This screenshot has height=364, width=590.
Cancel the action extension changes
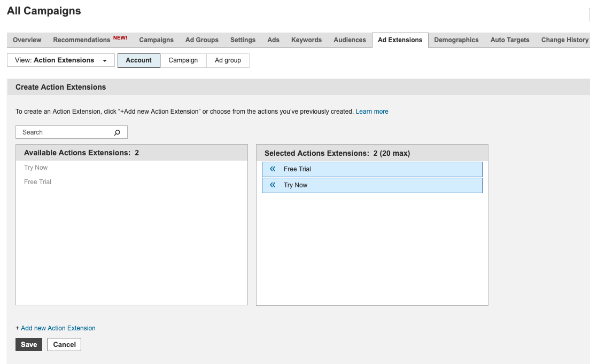pos(64,344)
